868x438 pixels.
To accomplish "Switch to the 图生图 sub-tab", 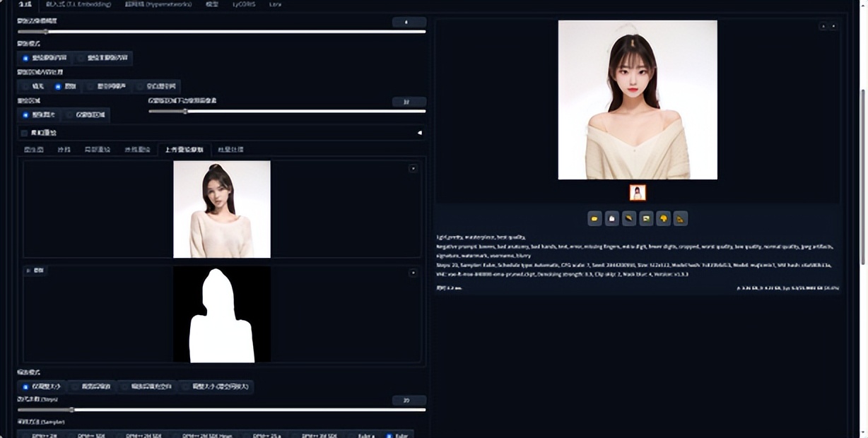I will point(33,150).
